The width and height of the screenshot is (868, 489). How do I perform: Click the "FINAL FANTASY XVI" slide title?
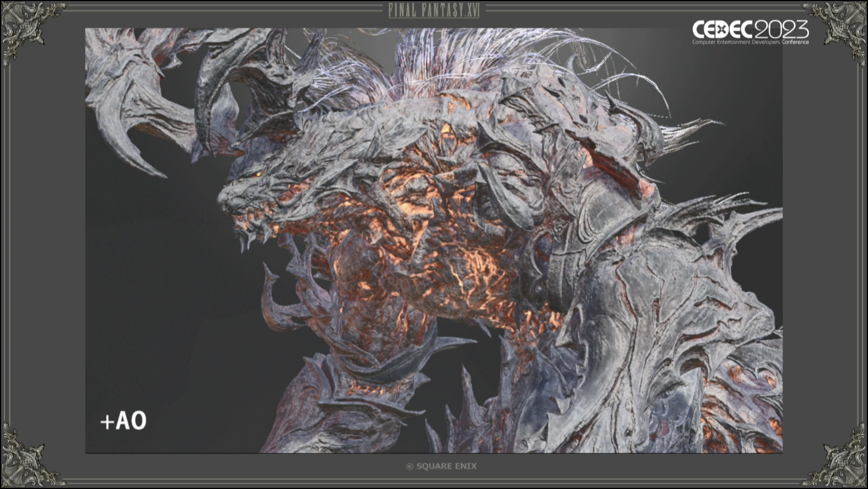click(x=433, y=10)
